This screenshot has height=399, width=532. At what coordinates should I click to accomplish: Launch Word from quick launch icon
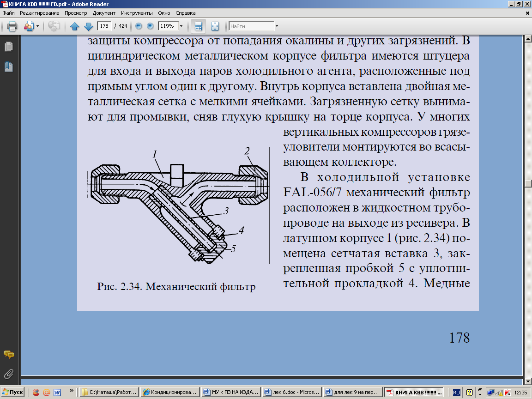pyautogui.click(x=57, y=393)
